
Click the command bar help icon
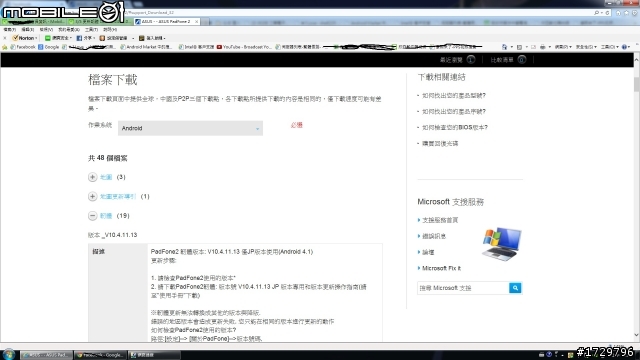point(624,47)
